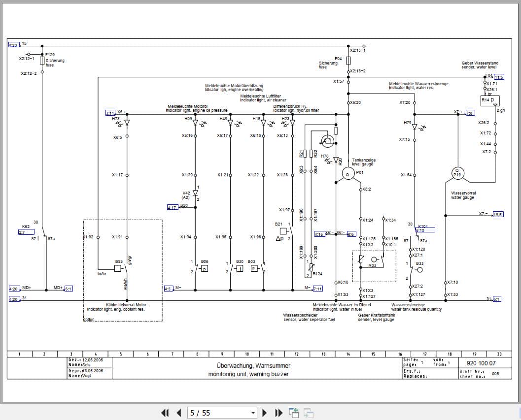521x420 pixels.
Task: Click the B06 pressure switch label
Action: [x=205, y=261]
